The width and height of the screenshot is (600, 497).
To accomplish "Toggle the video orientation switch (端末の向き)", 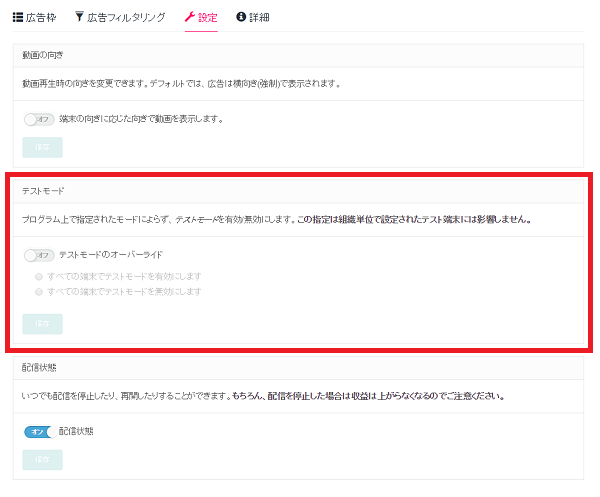I will 39,119.
